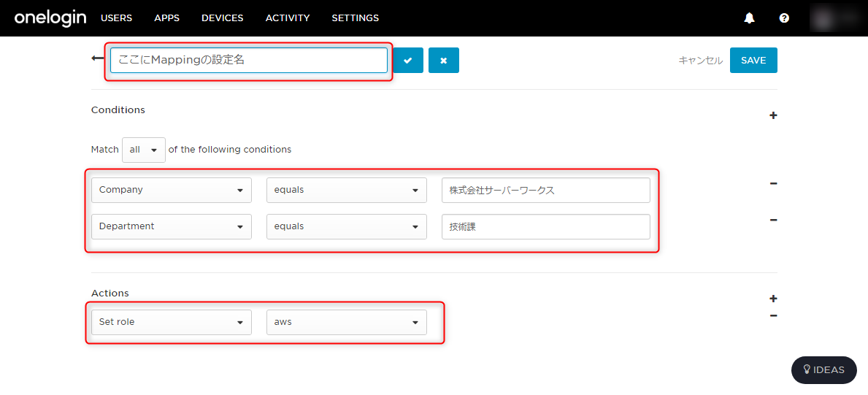This screenshot has width=868, height=395.
Task: Open the notifications bell
Action: [749, 18]
